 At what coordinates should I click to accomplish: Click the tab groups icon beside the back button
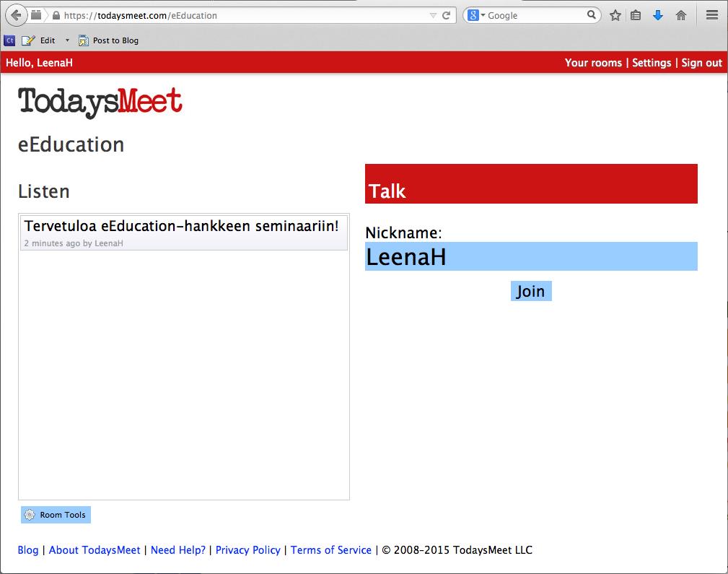pyautogui.click(x=36, y=15)
